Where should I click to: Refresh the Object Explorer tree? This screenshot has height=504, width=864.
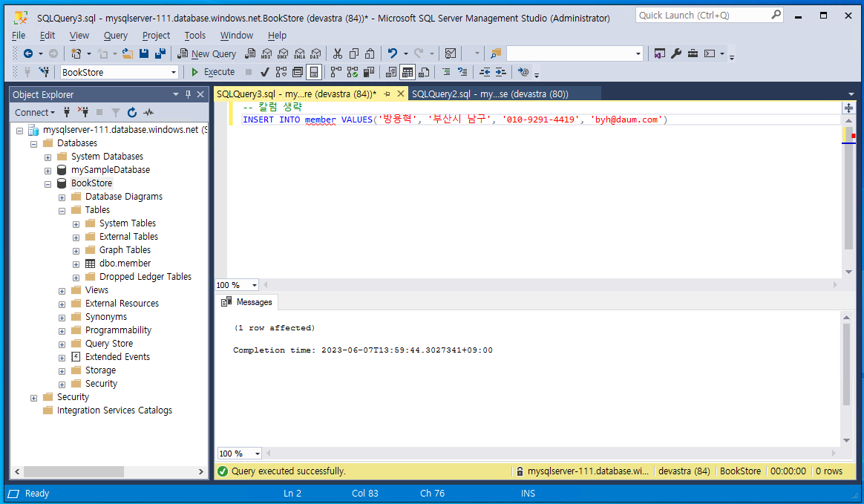(131, 112)
